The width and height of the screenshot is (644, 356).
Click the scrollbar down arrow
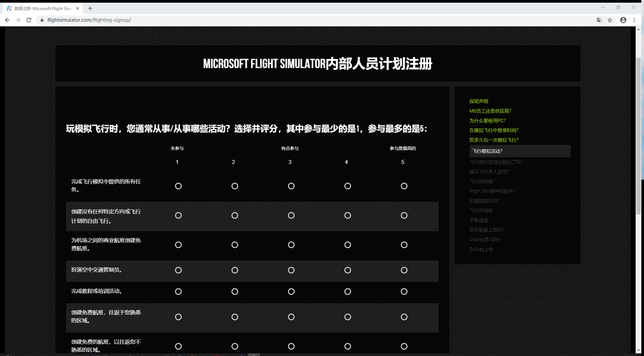click(638, 350)
